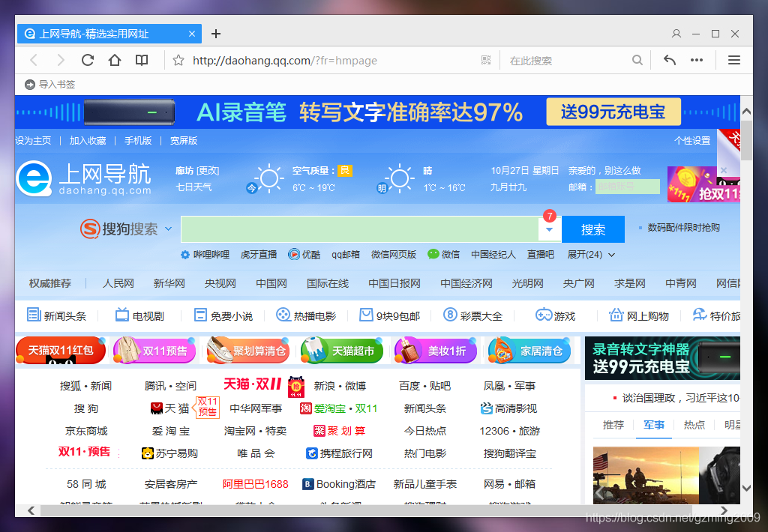
Task: Click the 上网导航 e logo
Action: tap(34, 178)
